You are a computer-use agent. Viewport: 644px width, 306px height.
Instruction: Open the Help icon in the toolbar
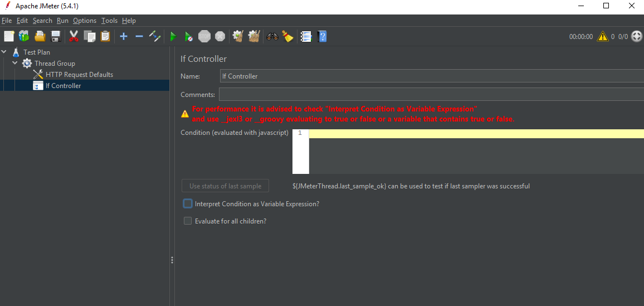coord(322,37)
